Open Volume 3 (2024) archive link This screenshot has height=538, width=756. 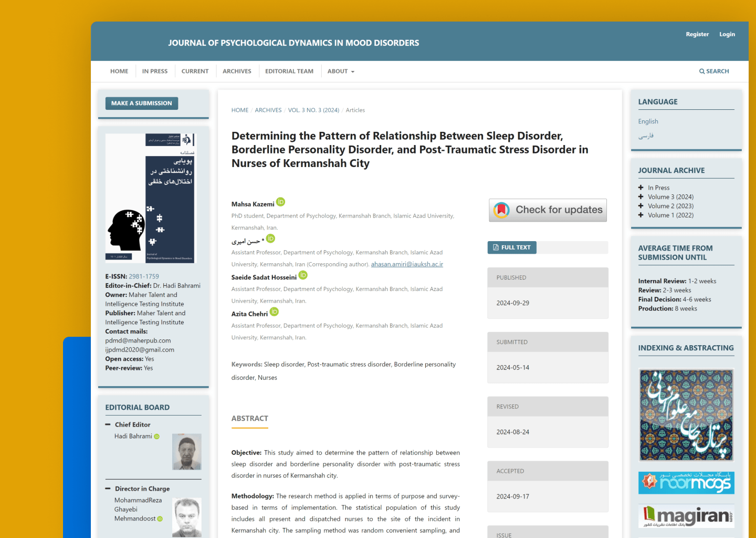tap(671, 197)
